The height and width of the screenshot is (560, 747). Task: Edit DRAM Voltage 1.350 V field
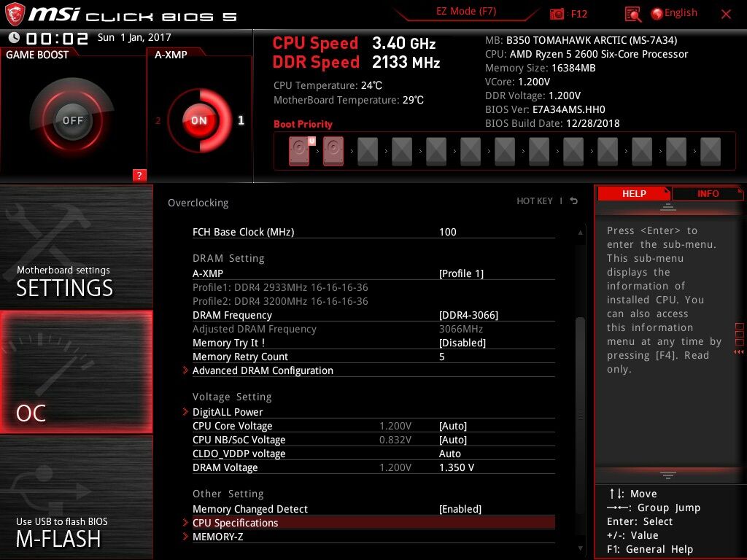(x=457, y=467)
